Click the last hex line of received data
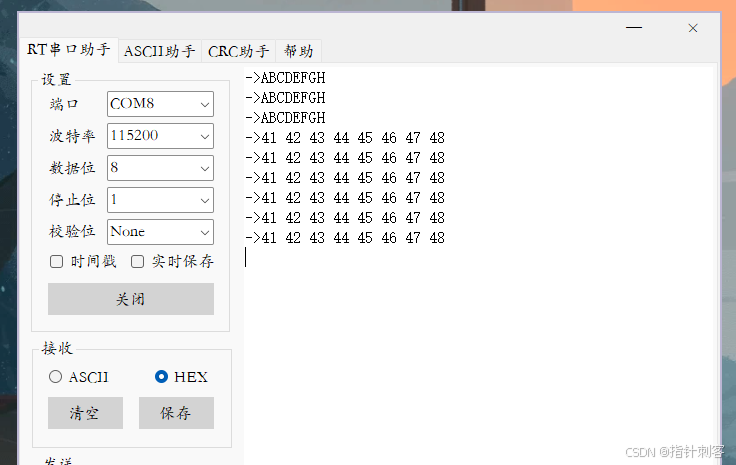 click(x=345, y=238)
